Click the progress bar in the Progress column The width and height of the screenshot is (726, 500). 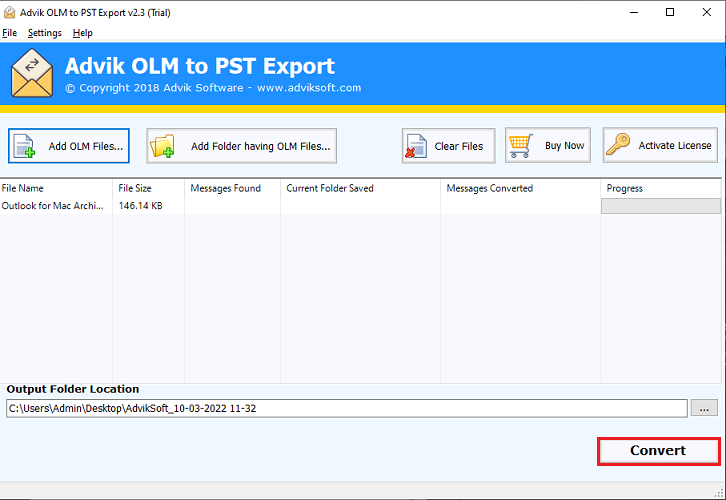tap(661, 206)
